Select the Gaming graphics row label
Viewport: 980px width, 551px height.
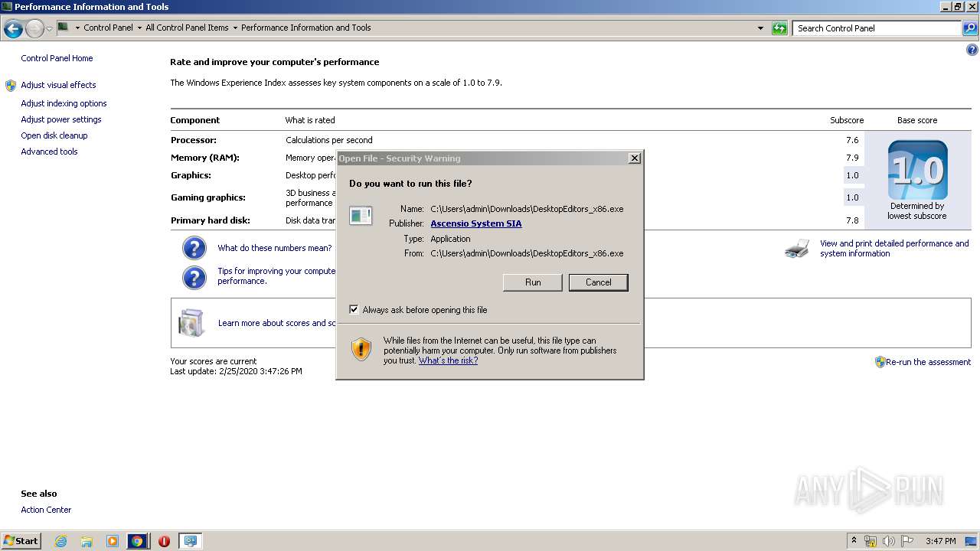click(x=208, y=197)
